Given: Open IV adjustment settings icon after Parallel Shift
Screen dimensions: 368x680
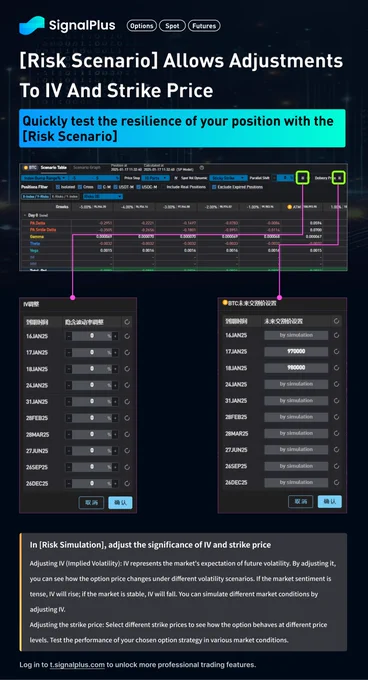Looking at the screenshot, I should coord(303,178).
